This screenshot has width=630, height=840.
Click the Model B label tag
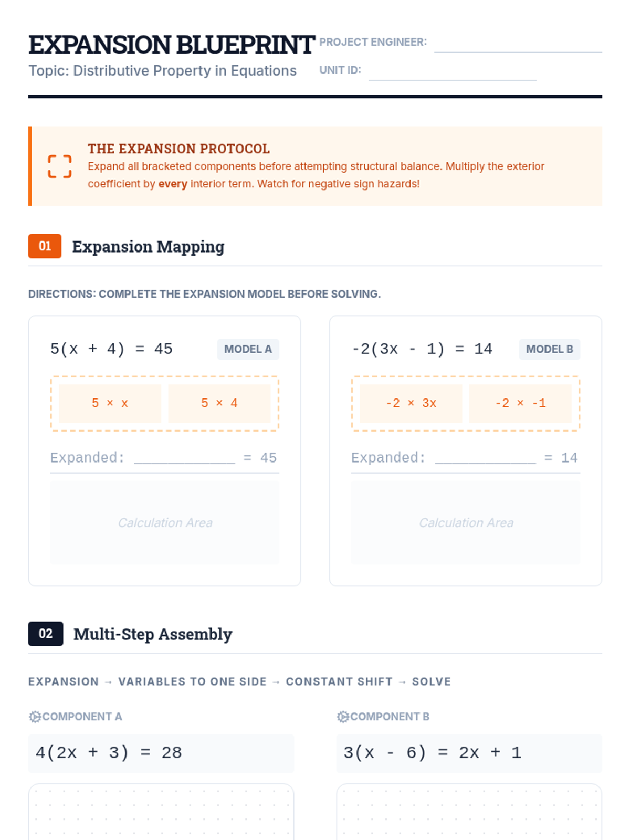coord(549,349)
